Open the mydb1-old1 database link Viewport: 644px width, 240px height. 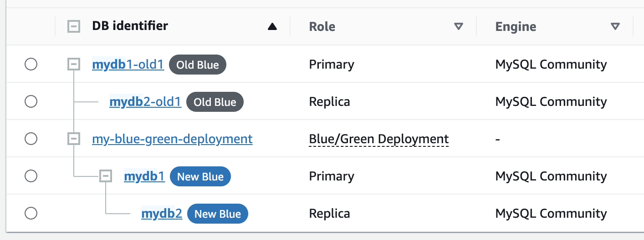coord(128,65)
